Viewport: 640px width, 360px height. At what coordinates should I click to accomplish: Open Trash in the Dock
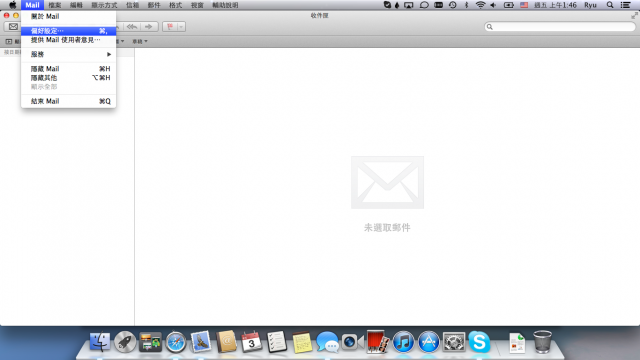542,342
